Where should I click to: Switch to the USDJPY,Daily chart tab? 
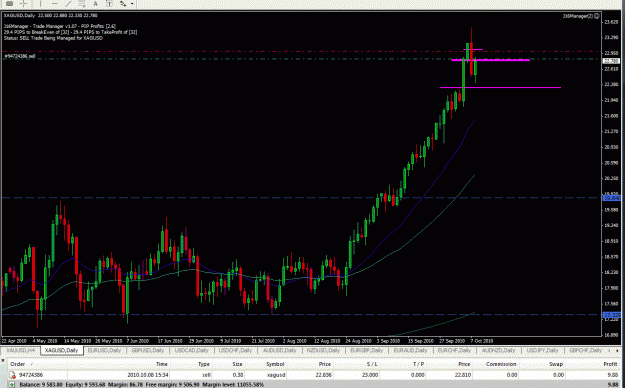click(x=542, y=351)
